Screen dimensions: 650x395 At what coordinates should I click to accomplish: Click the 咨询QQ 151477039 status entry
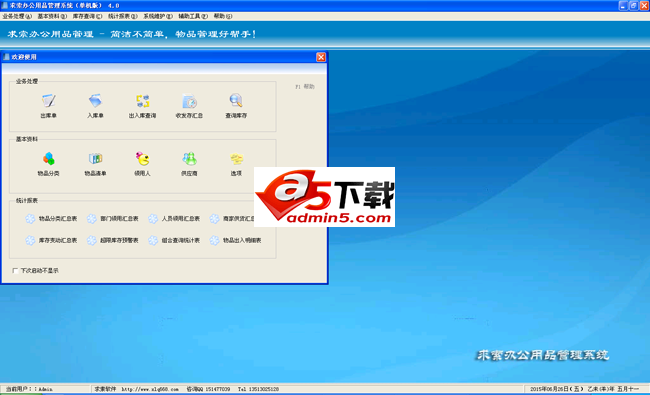[x=208, y=389]
